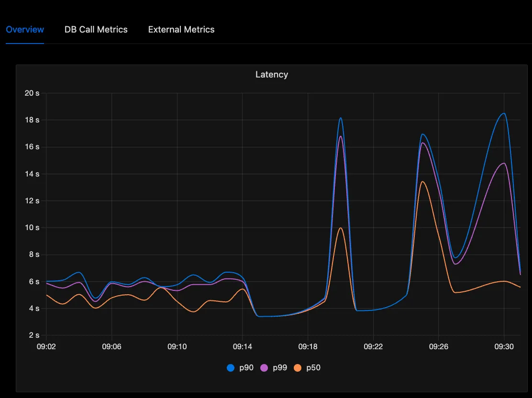Click the 09:14 time axis label

[242, 346]
